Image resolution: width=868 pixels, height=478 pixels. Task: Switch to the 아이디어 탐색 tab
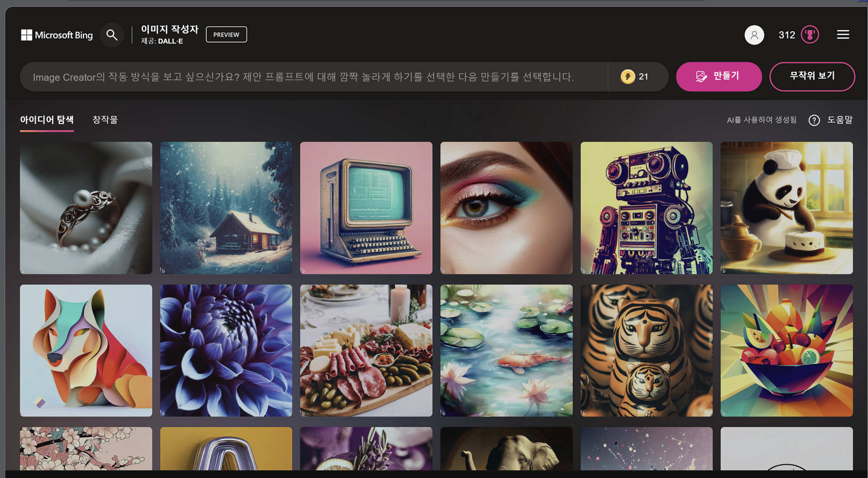click(47, 120)
